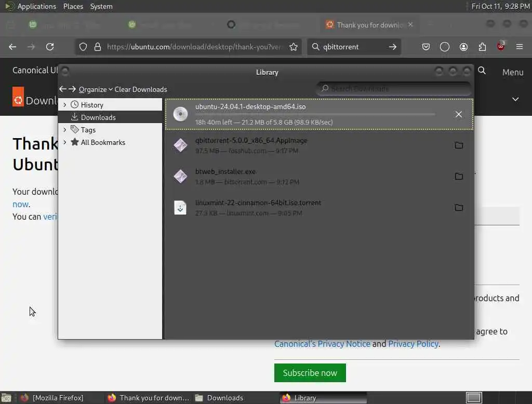
Task: Click the uBlock Origin extension icon
Action: 501,46
